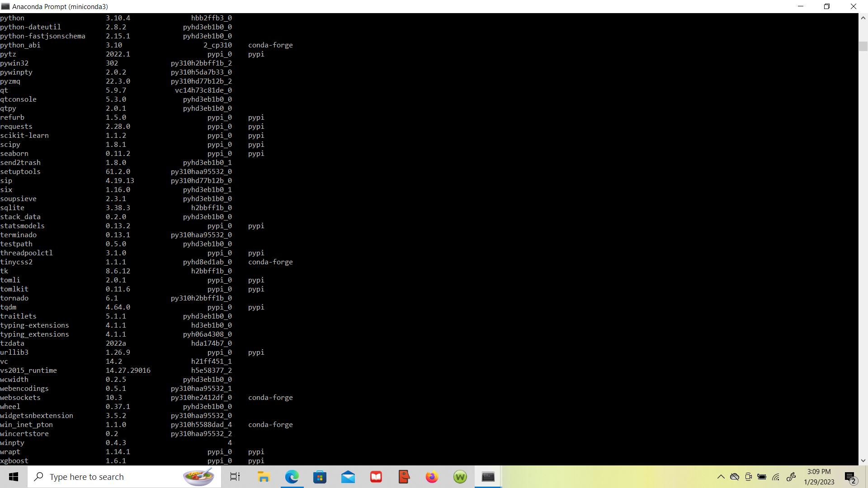
Task: Open the Windows Ink Workspace pen icon
Action: [791, 477]
